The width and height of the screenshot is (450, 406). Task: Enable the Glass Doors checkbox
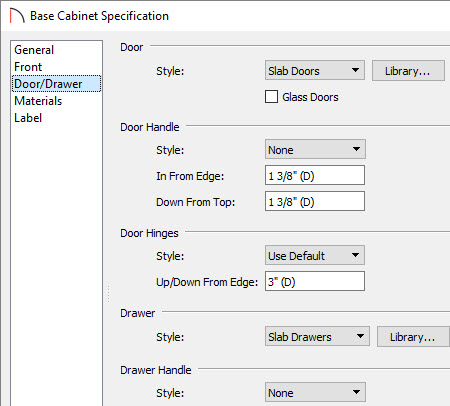tap(271, 97)
